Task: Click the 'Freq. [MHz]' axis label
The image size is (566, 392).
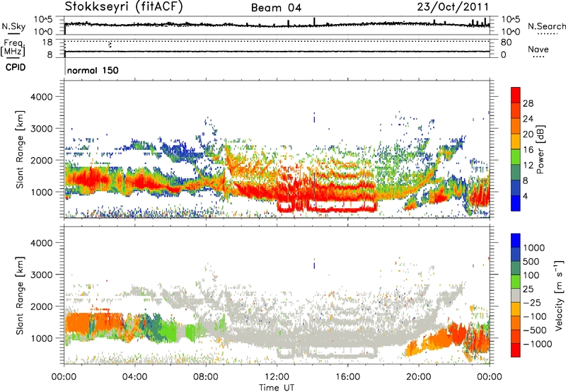Action: tap(13, 47)
